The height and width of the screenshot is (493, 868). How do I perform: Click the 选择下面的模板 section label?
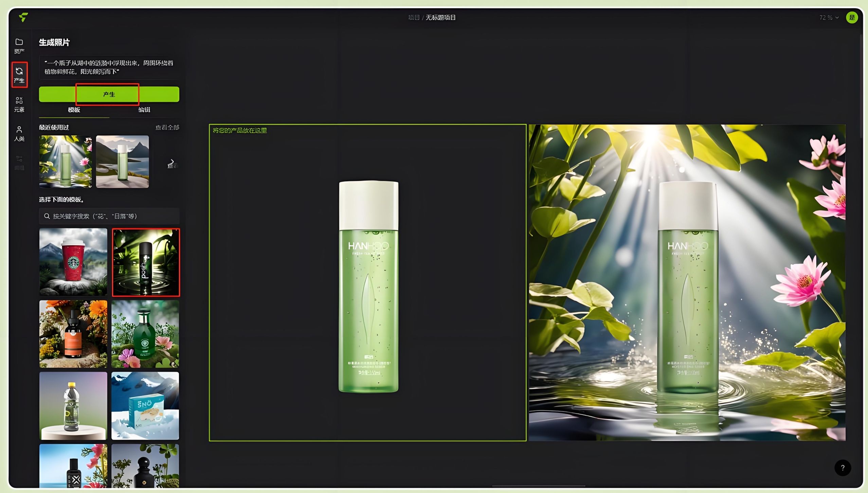tap(61, 200)
